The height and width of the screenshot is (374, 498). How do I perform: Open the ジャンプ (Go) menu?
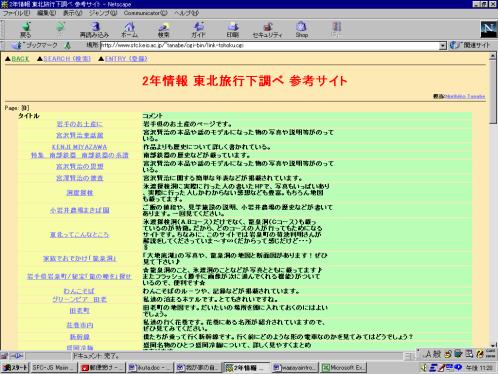pos(103,13)
